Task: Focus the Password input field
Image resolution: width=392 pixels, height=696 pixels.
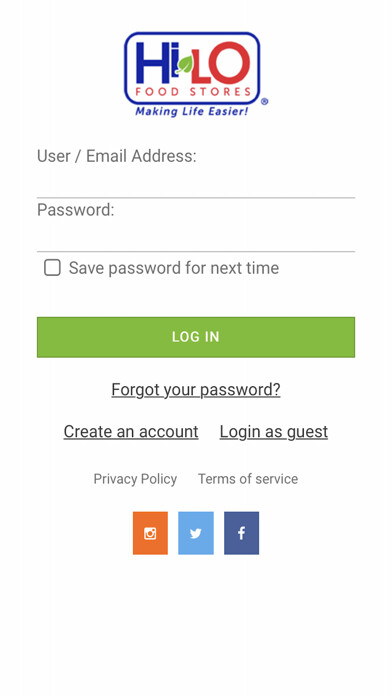Action: (196, 237)
